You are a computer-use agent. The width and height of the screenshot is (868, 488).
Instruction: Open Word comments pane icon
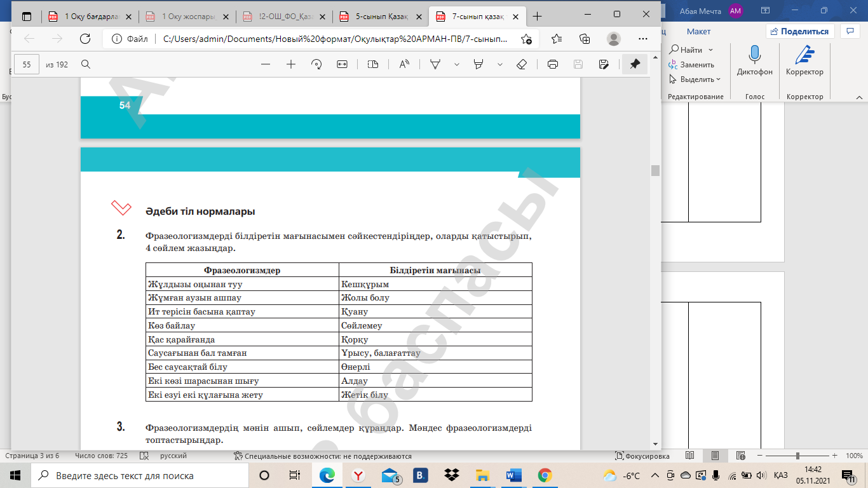pos(850,31)
